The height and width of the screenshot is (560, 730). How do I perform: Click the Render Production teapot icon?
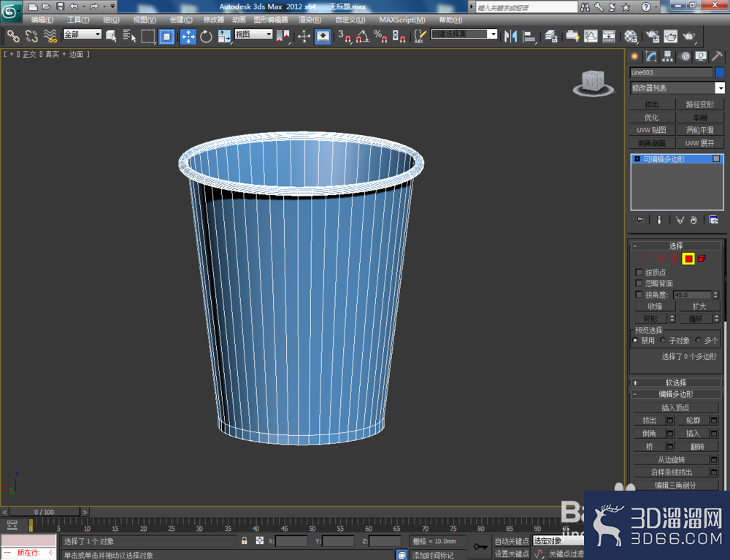click(690, 36)
